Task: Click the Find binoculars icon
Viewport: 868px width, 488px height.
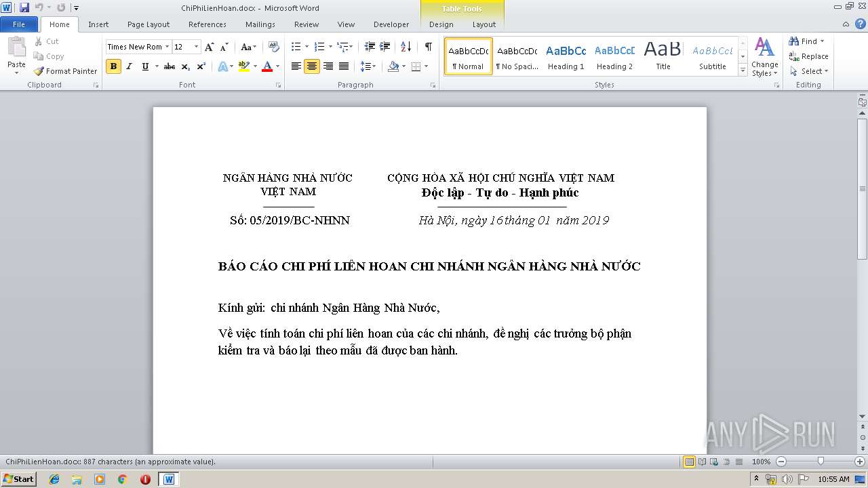Action: click(794, 41)
